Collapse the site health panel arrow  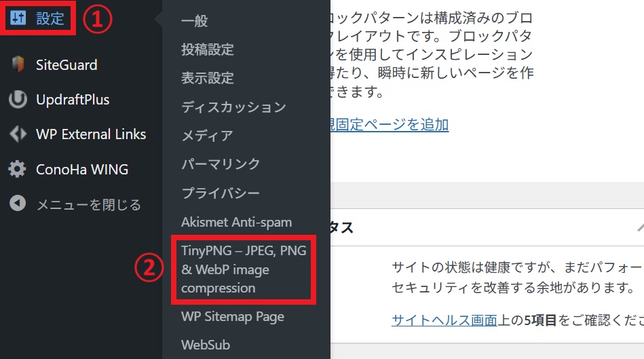coord(640,227)
